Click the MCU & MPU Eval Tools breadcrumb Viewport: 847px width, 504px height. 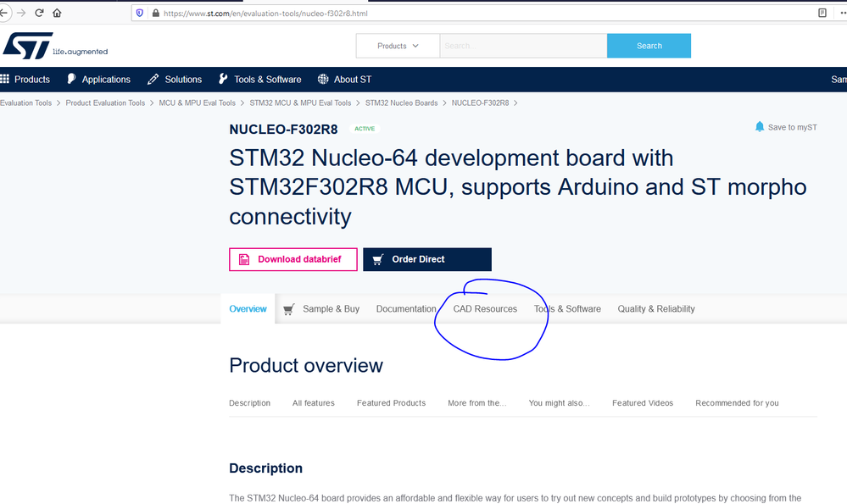pos(198,103)
